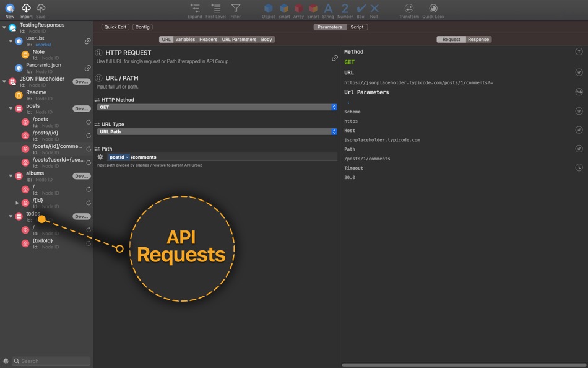588x368 pixels.
Task: Open the URL Type dropdown
Action: pos(217,132)
